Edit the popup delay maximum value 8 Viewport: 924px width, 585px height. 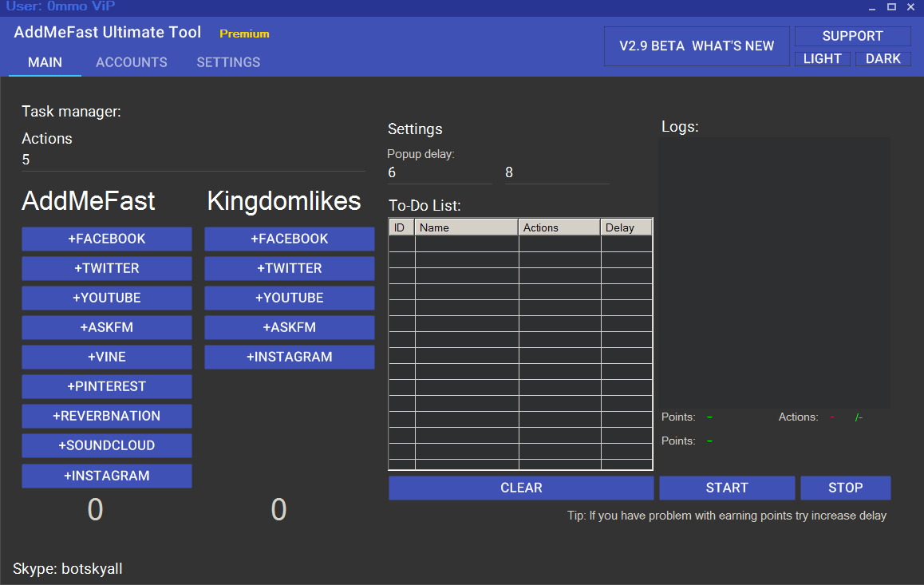pos(557,172)
